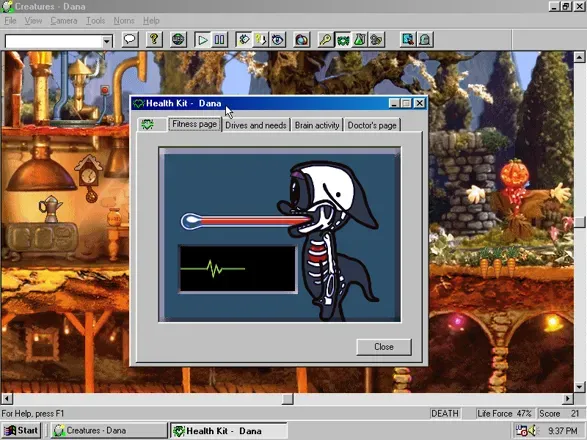Pause the game with the pause icon
587x440 pixels.
[x=220, y=39]
